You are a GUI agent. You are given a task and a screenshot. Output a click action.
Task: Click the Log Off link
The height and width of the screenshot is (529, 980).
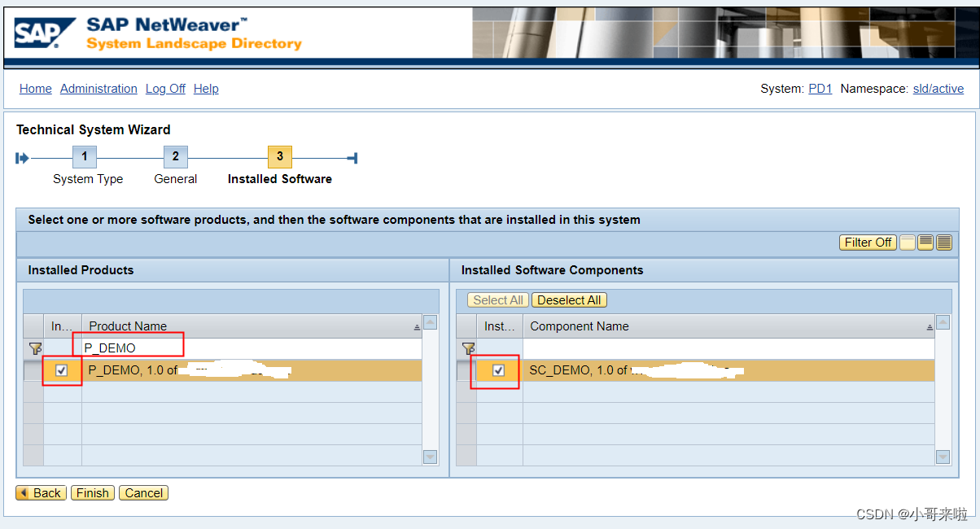165,89
